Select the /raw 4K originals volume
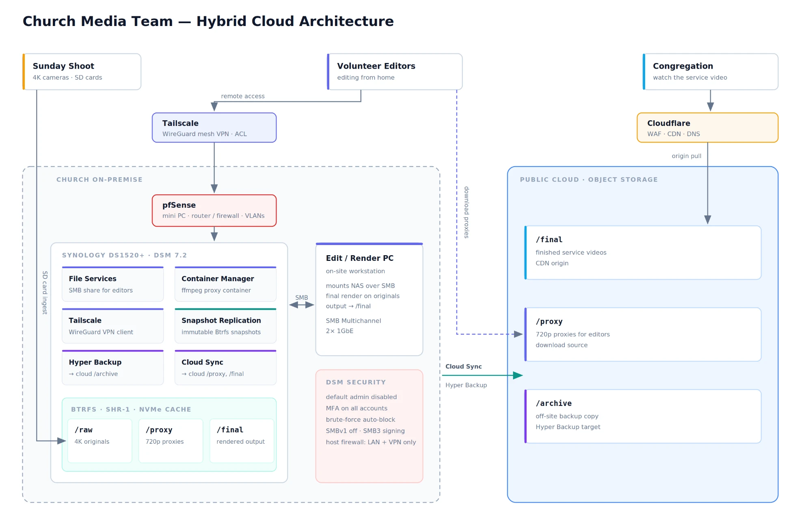 (x=99, y=441)
